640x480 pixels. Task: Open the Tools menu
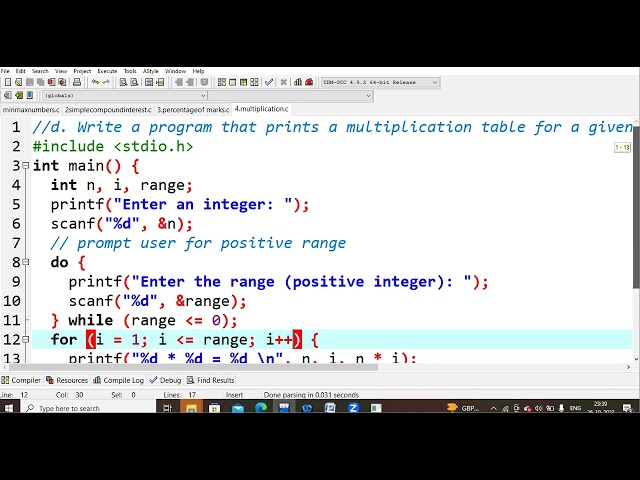tap(130, 71)
